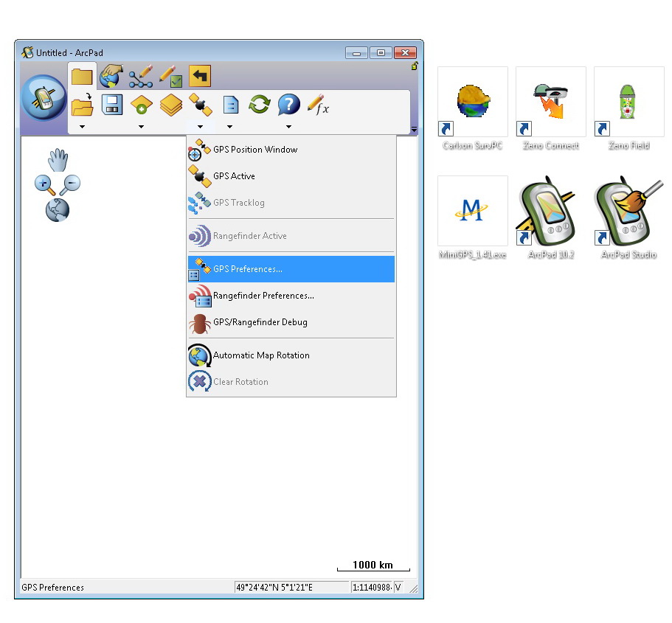This screenshot has height=623, width=672.
Task: Click the pencil fx toolbar icon
Action: click(x=318, y=105)
